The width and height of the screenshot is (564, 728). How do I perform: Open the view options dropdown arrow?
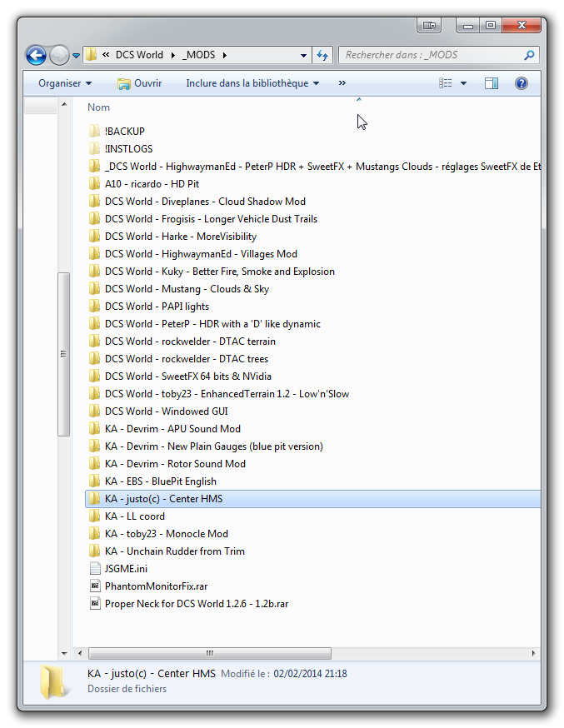(x=463, y=83)
